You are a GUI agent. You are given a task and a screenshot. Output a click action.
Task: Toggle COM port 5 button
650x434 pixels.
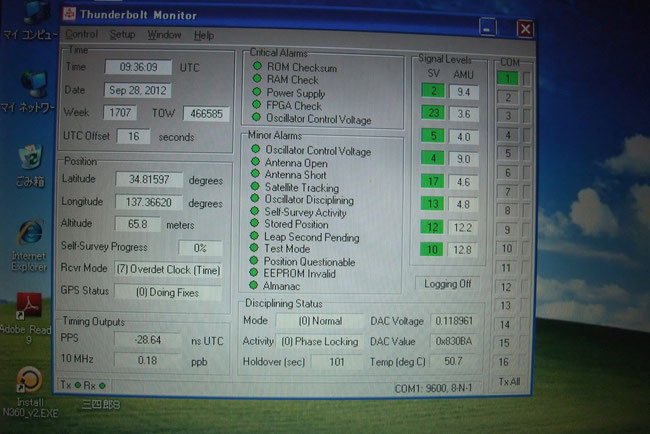pyautogui.click(x=509, y=153)
